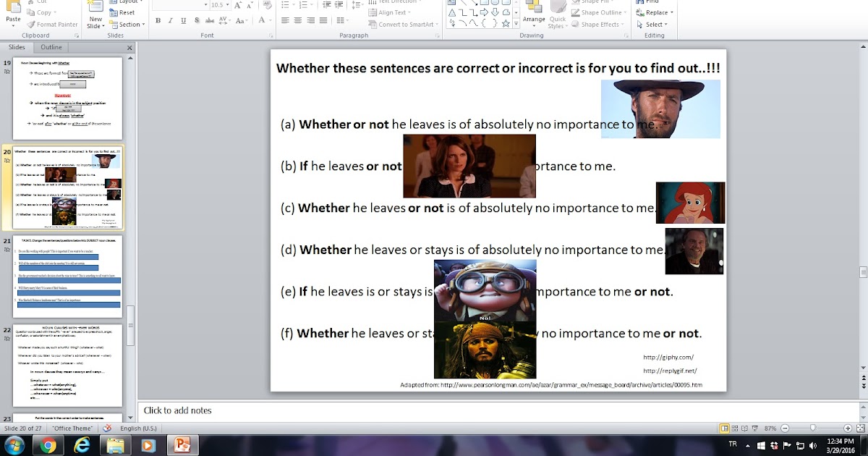Click the slide title text

tap(498, 68)
